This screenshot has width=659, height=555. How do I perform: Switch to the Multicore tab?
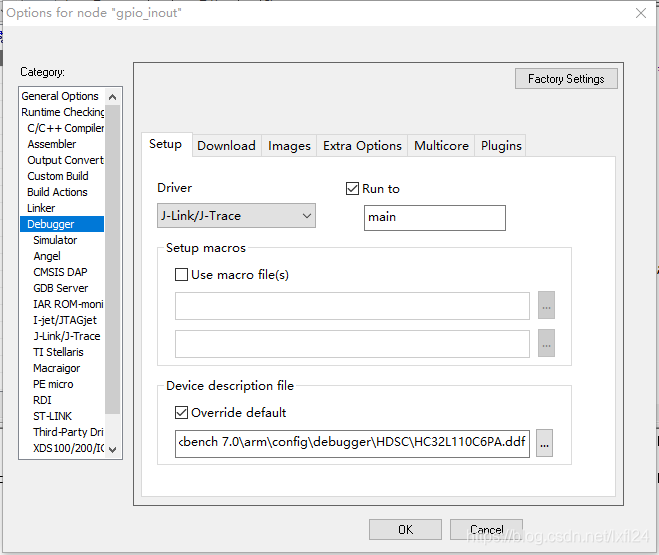[441, 146]
